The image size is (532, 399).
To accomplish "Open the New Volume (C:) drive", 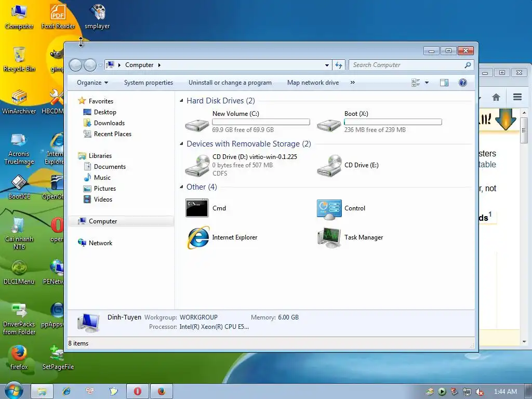I will (247, 122).
